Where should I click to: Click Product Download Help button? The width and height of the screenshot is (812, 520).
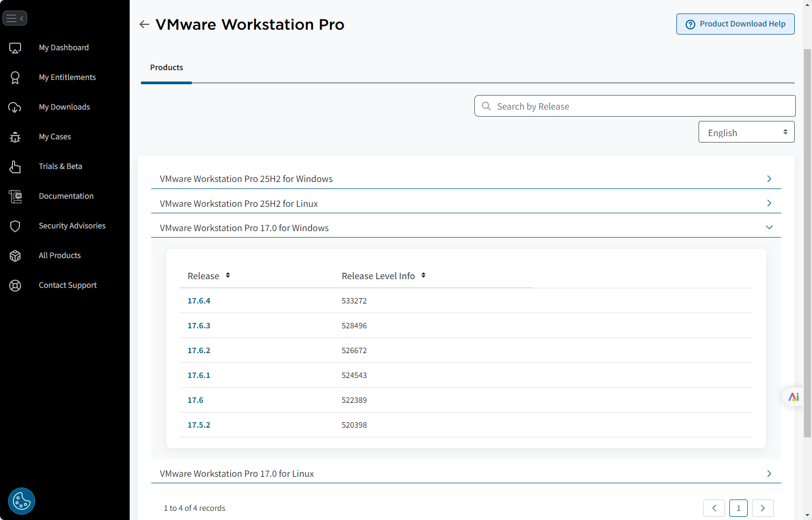coord(735,24)
